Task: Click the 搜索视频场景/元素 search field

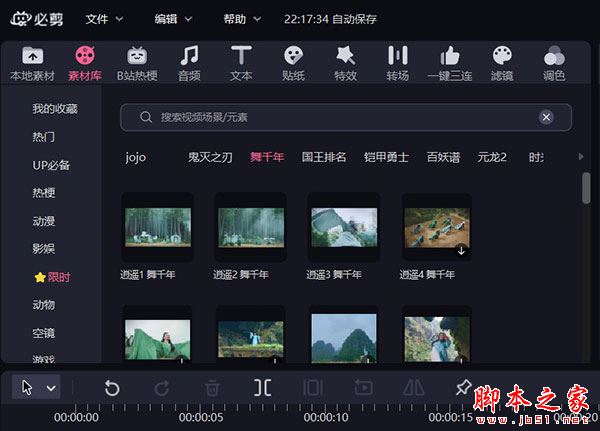Action: pyautogui.click(x=346, y=117)
